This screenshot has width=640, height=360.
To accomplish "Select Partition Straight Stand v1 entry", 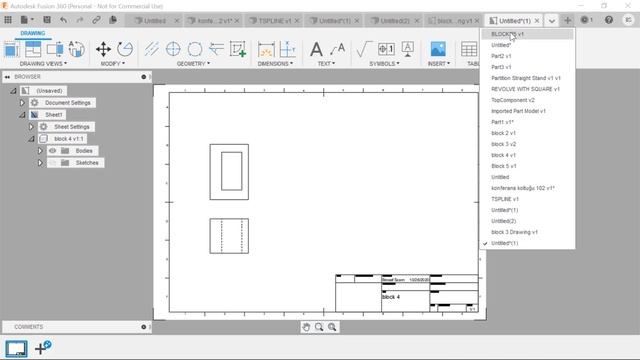I will [527, 78].
